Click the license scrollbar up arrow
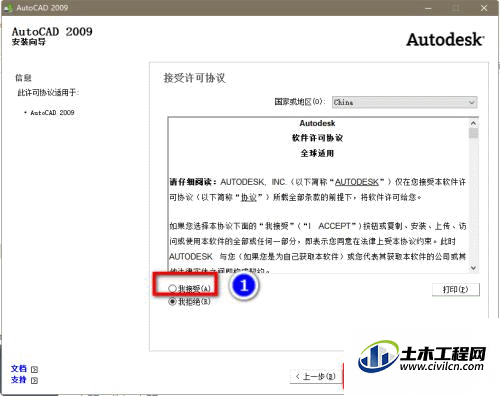 473,123
